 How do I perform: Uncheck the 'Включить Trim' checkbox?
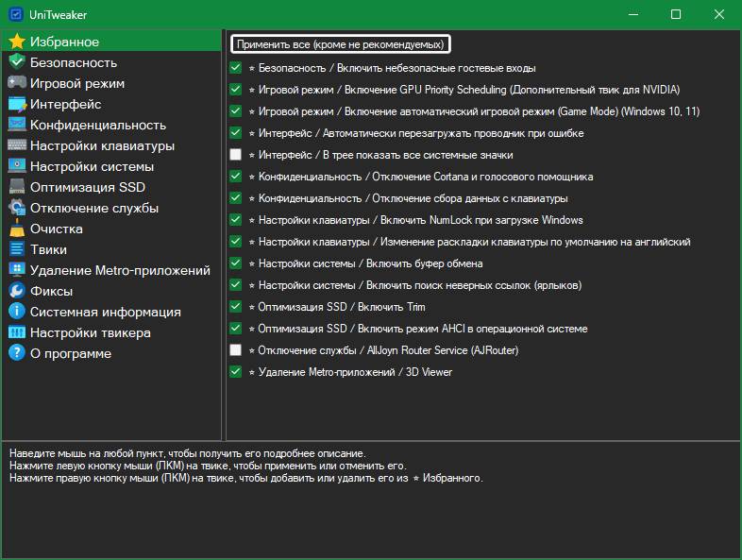click(x=236, y=307)
